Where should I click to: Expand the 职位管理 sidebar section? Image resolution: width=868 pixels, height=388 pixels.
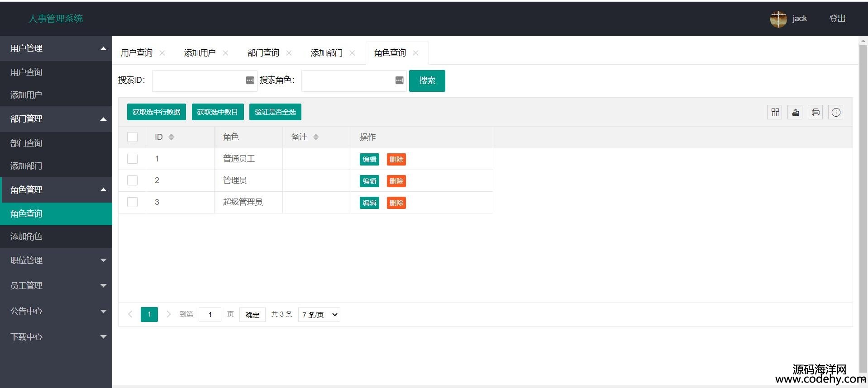point(56,260)
